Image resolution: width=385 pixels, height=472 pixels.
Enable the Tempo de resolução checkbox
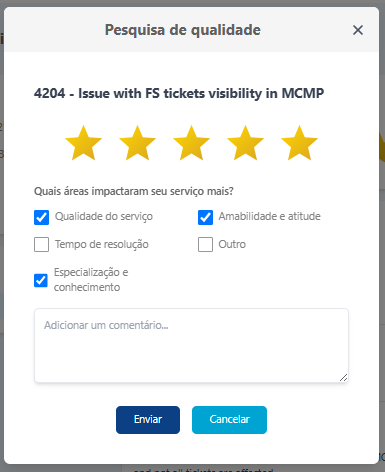tap(41, 244)
